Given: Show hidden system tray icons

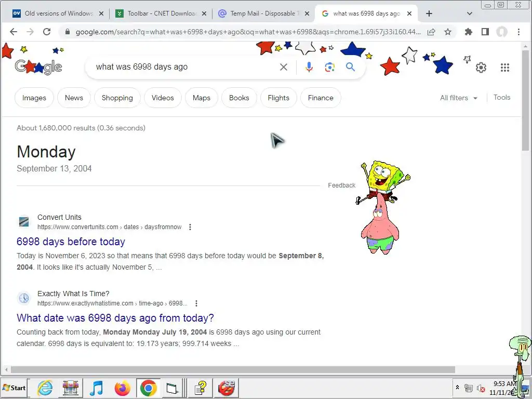Looking at the screenshot, I should 457,387.
